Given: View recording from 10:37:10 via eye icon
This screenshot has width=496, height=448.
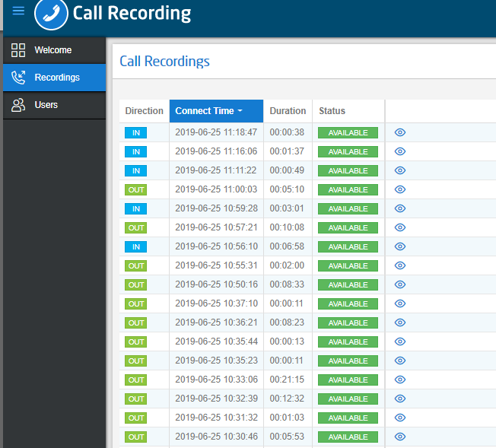Looking at the screenshot, I should click(400, 303).
